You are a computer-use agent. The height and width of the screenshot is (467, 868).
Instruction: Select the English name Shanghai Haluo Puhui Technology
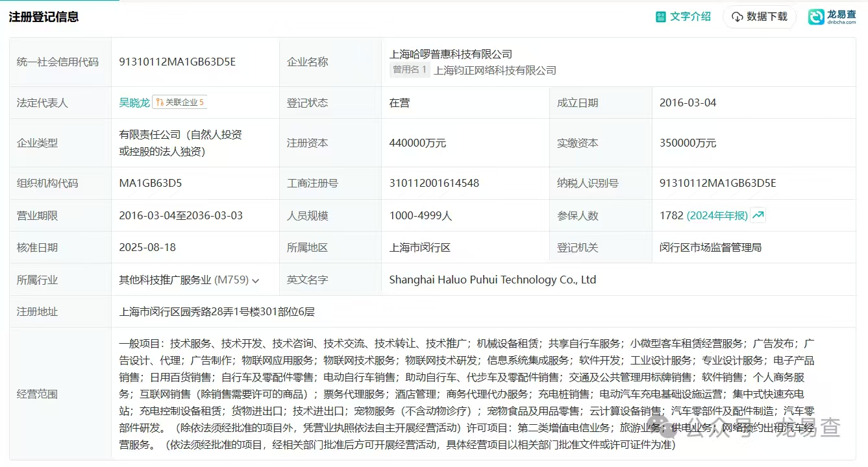[492, 280]
